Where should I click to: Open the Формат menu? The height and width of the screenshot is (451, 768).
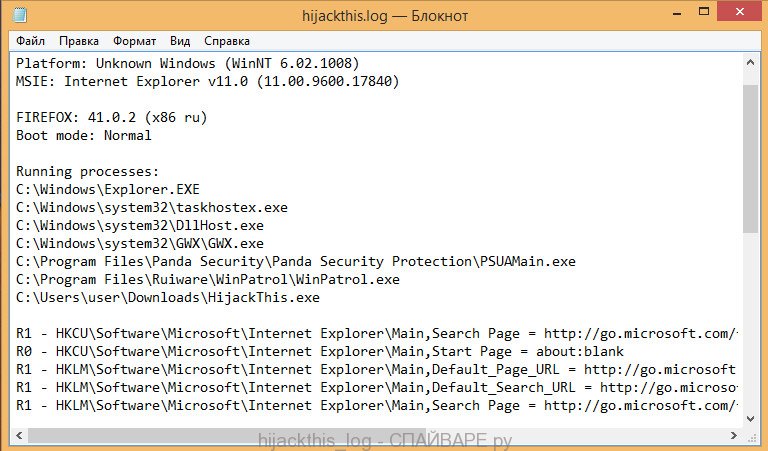[134, 41]
